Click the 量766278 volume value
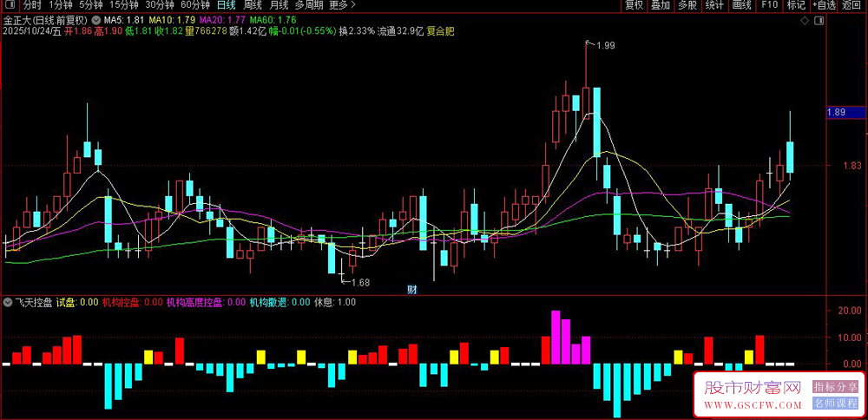Screen dimensions: 868x420 [207, 31]
